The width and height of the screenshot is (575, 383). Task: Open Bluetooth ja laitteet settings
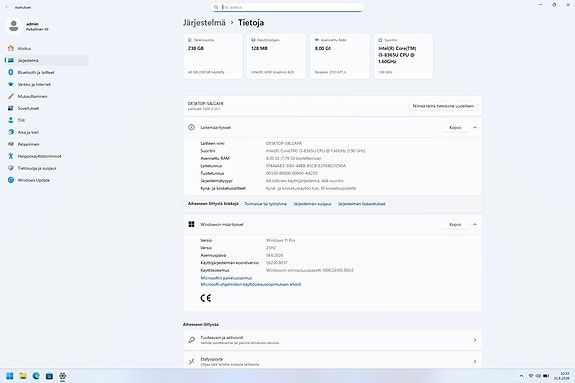[47, 72]
